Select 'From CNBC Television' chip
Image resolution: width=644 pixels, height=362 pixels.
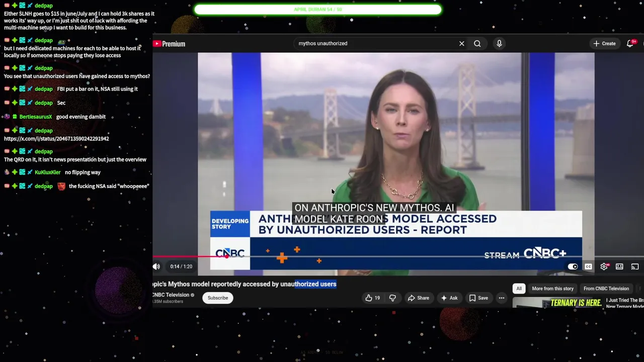coord(606,289)
